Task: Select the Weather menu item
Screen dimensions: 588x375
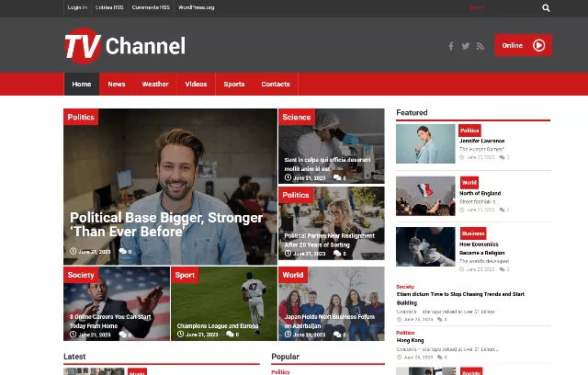Action: click(155, 84)
